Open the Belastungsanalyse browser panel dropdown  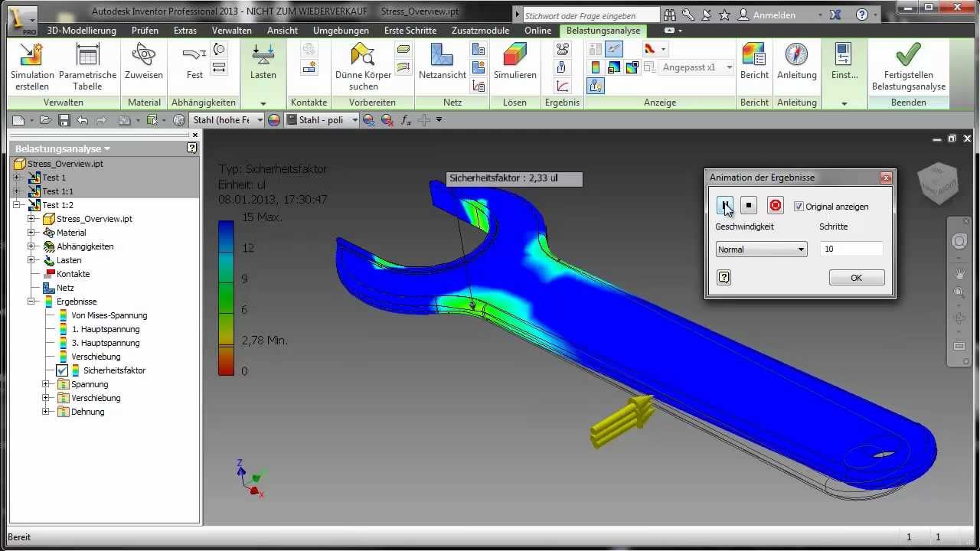pos(63,148)
